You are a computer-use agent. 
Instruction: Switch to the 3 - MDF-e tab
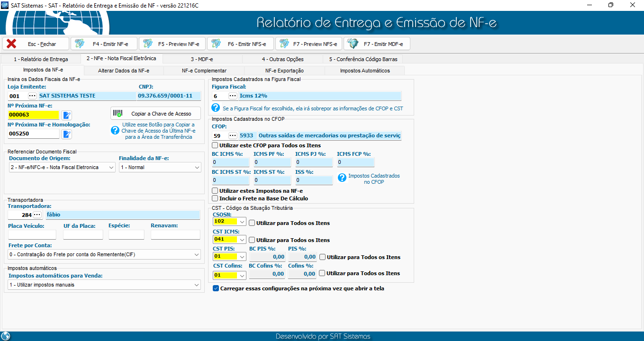(x=202, y=59)
